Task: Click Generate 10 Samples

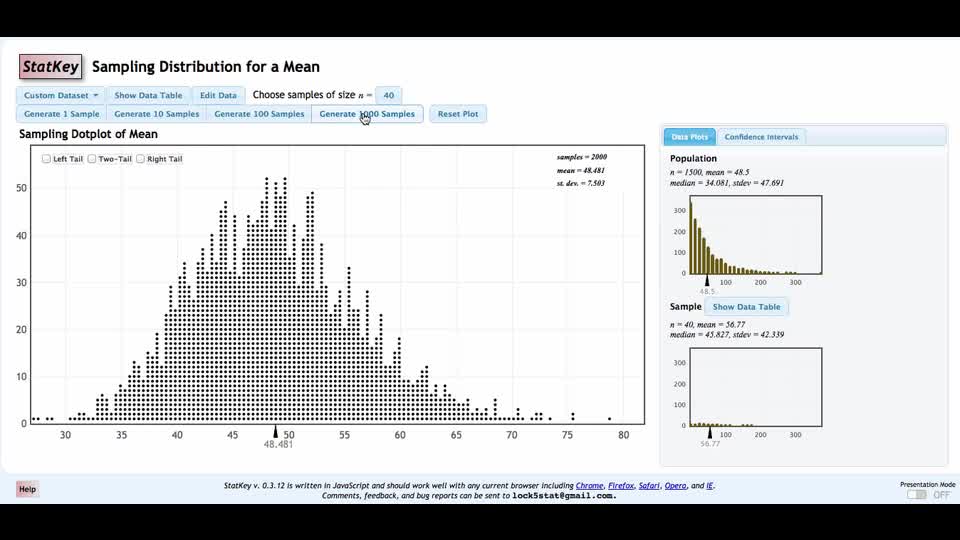Action: point(157,114)
